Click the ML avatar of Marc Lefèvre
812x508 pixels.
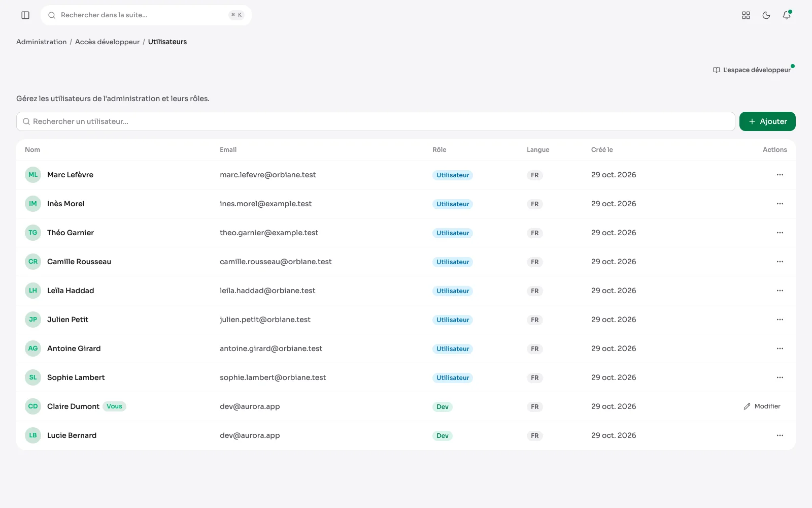pos(33,175)
